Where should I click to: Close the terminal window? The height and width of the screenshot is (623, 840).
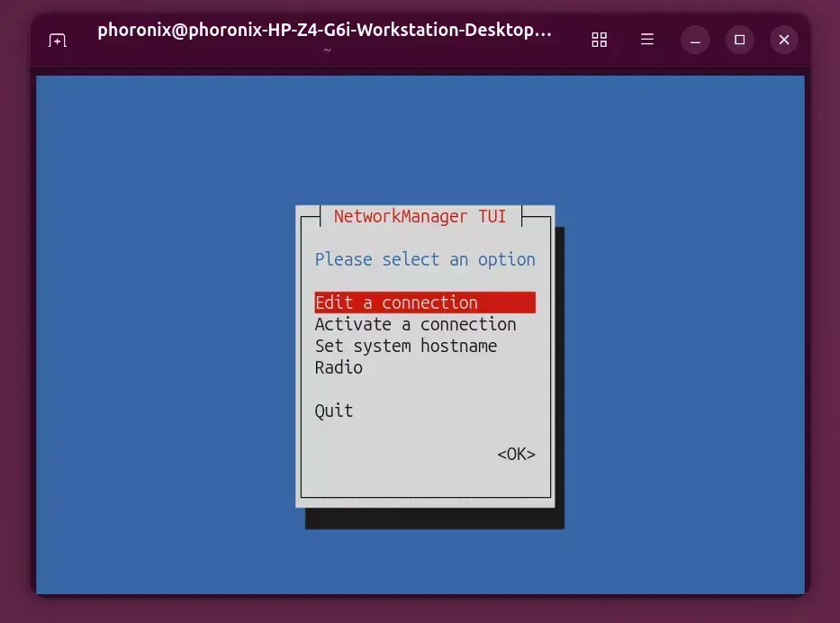784,40
